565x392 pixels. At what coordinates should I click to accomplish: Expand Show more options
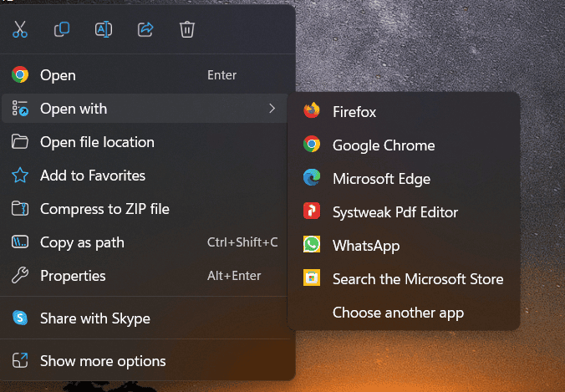click(103, 361)
